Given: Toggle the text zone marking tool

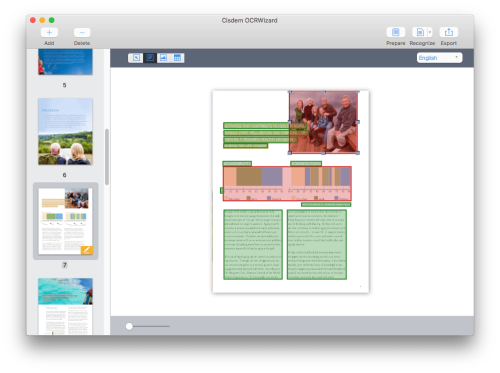Looking at the screenshot, I should 150,58.
